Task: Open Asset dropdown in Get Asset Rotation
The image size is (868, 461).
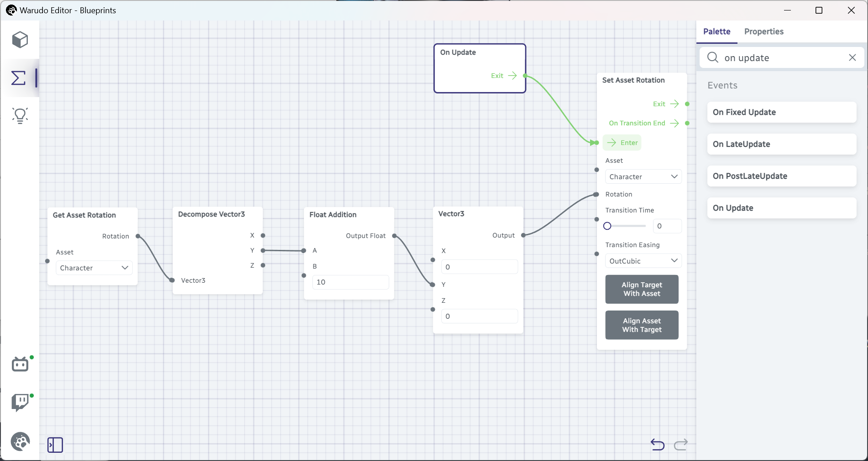Action: point(94,268)
